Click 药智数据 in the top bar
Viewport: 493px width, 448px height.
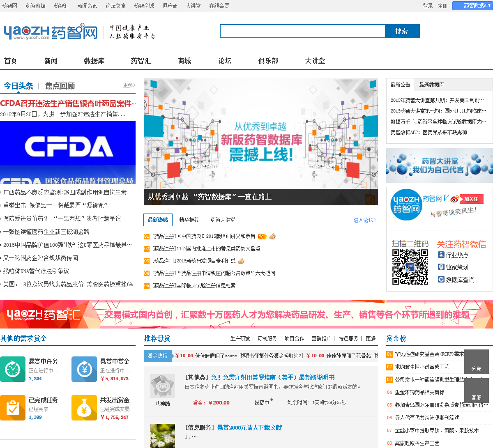(35, 6)
